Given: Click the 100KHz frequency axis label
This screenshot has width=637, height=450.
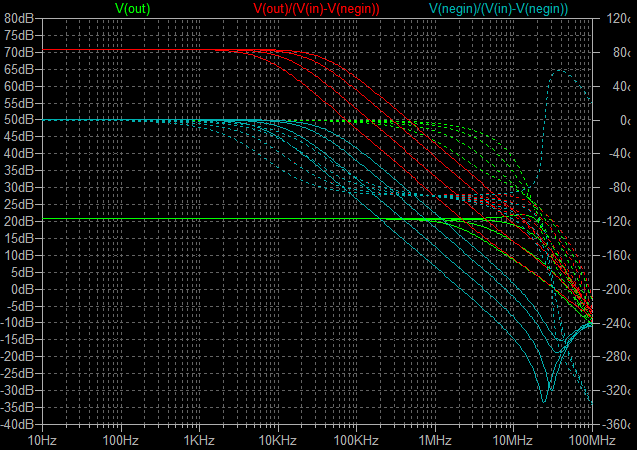Looking at the screenshot, I should 353,439.
